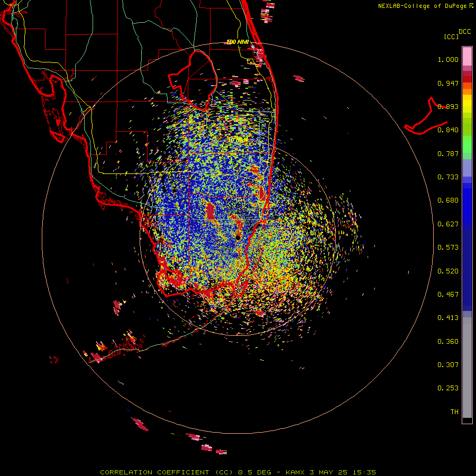Select the 1.000 value on the scale

point(448,59)
